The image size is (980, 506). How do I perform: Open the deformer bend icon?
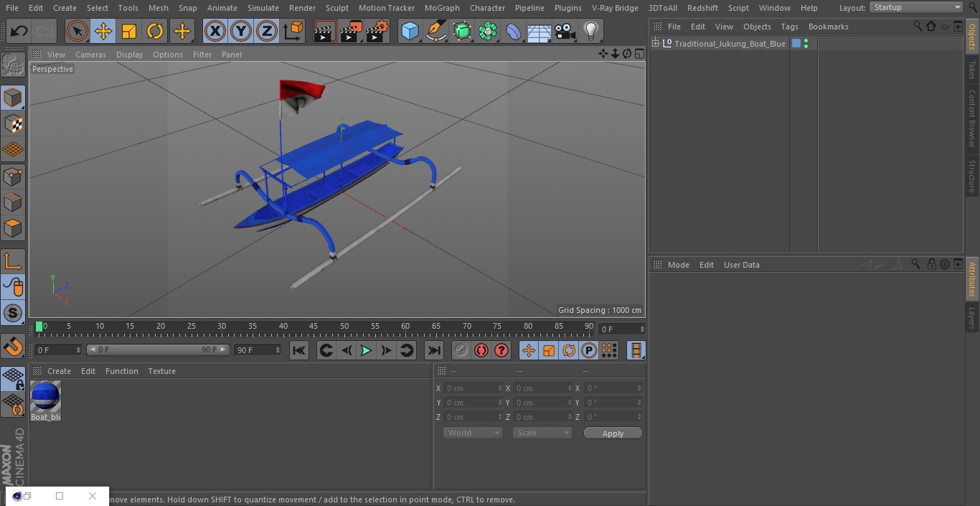coord(514,32)
